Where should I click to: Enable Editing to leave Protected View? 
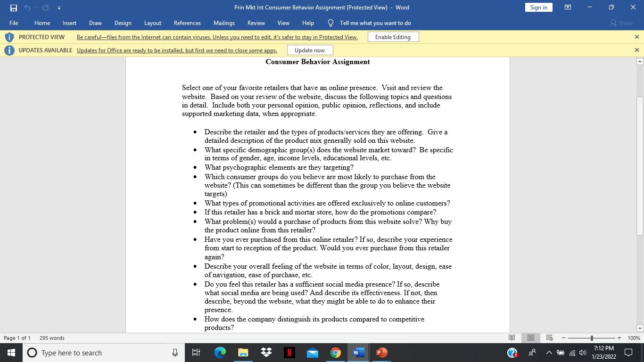pos(393,37)
